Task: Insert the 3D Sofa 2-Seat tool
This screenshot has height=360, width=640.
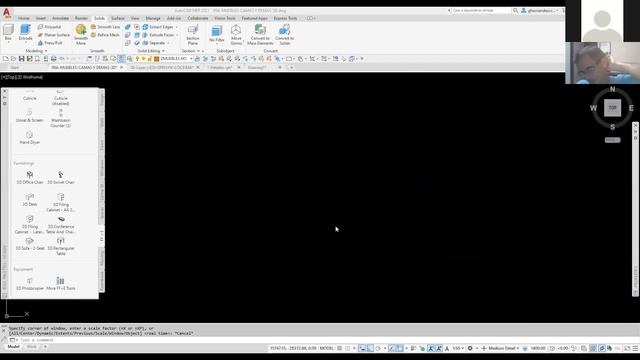Action: pyautogui.click(x=30, y=244)
